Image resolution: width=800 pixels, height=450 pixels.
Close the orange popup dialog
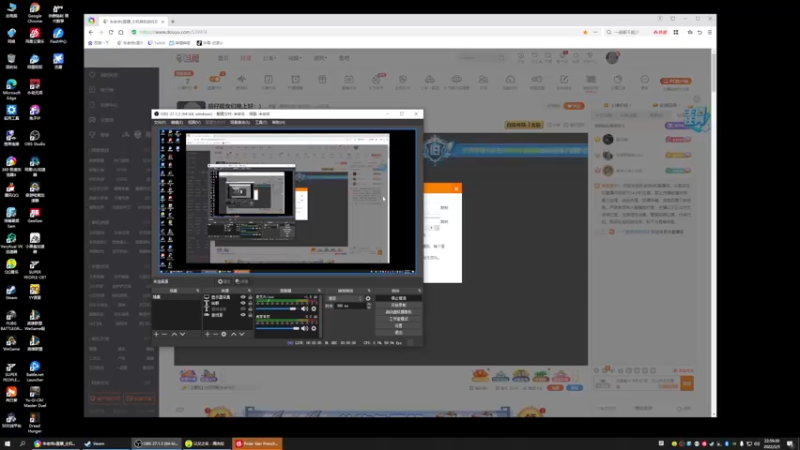click(456, 189)
